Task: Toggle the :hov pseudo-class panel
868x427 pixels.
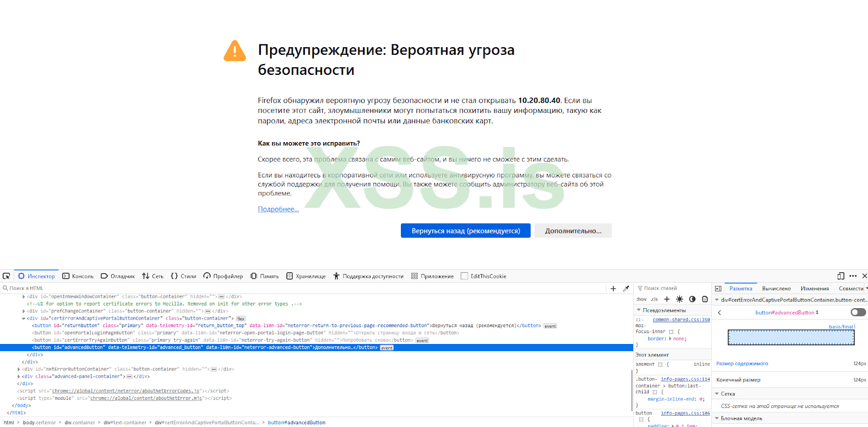Action: click(x=641, y=299)
